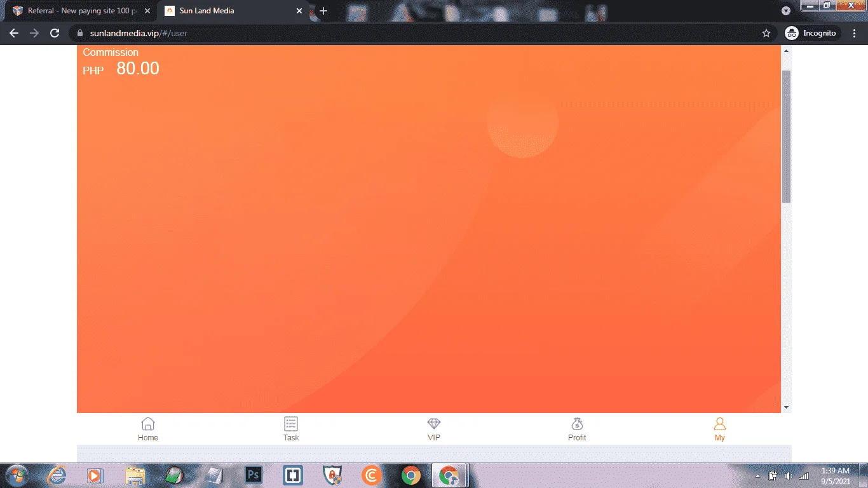Launch Photoshop from the taskbar
The width and height of the screenshot is (868, 488).
tap(254, 475)
